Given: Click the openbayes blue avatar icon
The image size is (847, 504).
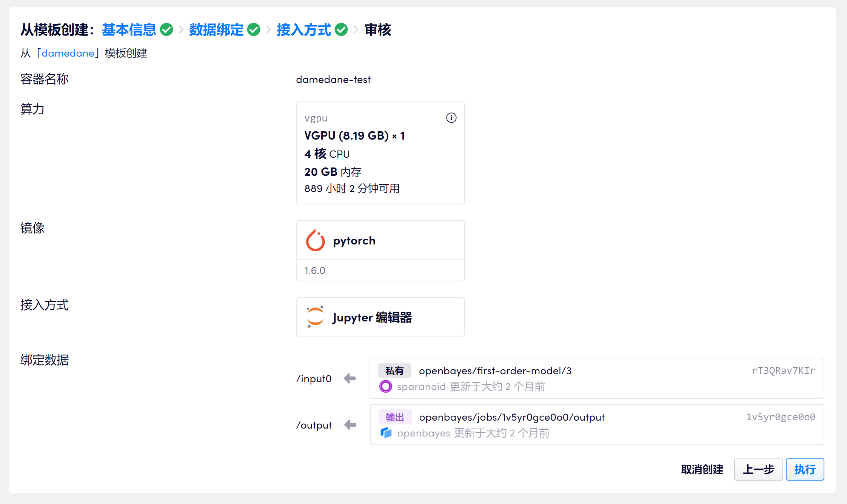Looking at the screenshot, I should pyautogui.click(x=386, y=433).
